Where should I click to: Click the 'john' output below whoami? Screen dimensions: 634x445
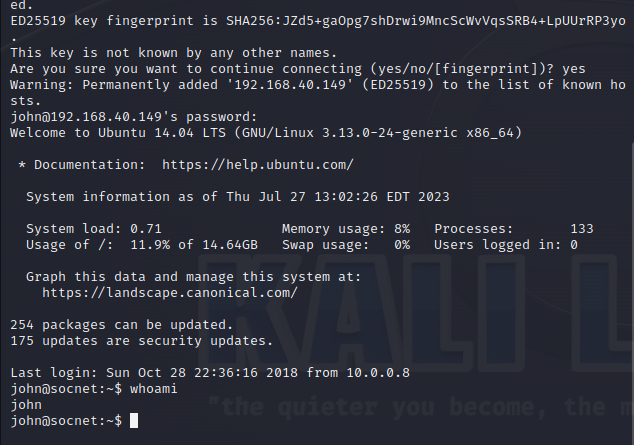pyautogui.click(x=26, y=405)
